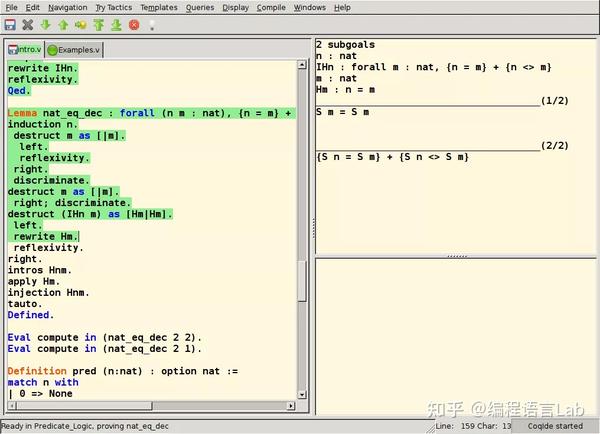Step backward with the green up arrow
The image size is (600, 434).
[x=63, y=25]
